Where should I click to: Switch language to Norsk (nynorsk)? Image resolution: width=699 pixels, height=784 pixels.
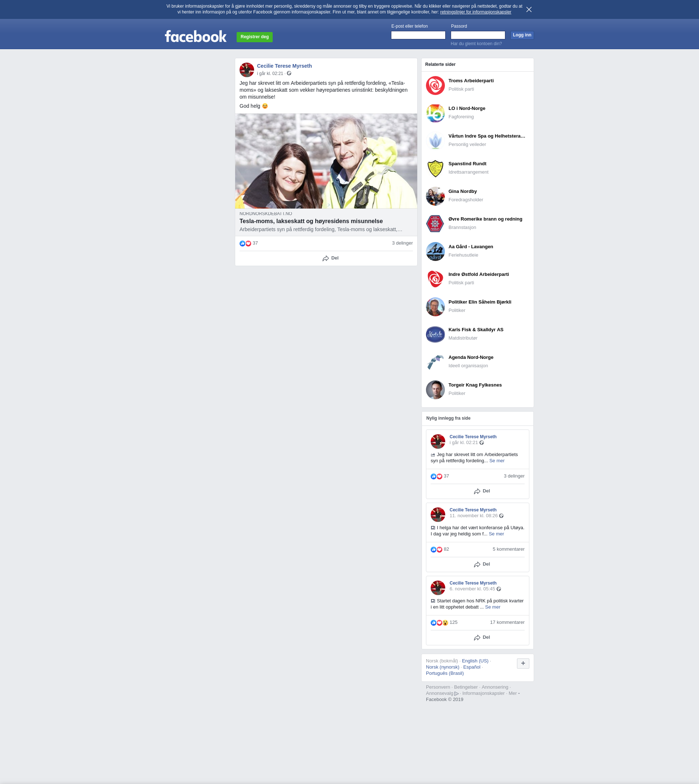(x=442, y=667)
